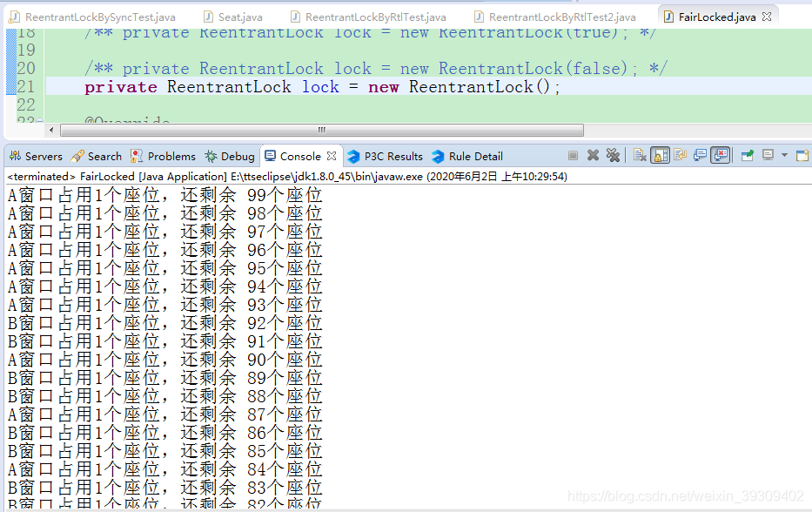
Task: Remove the launch with the single X icon
Action: pyautogui.click(x=593, y=156)
